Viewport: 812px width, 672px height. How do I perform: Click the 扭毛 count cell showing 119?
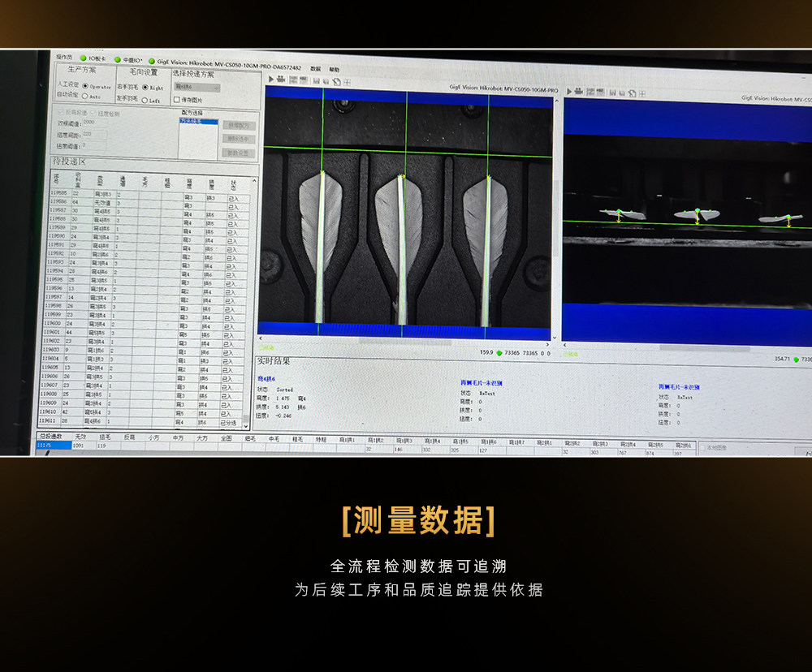point(107,446)
